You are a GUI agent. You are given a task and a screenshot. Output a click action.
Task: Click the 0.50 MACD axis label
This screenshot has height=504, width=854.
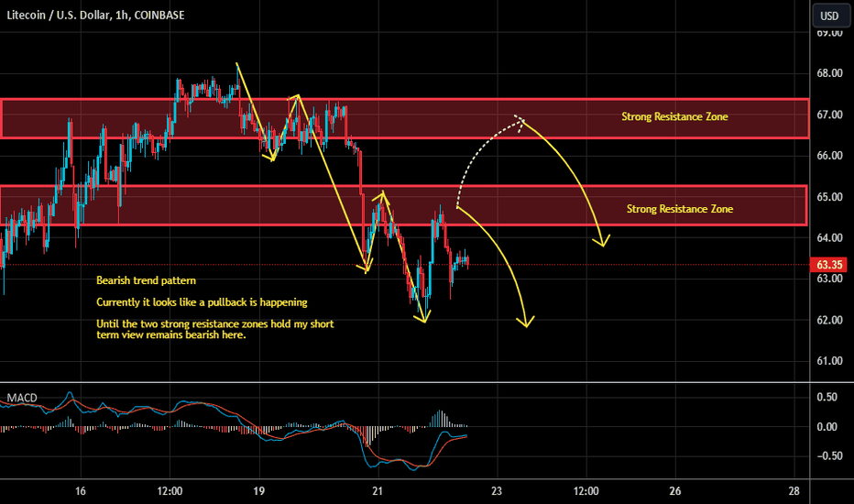(x=827, y=397)
